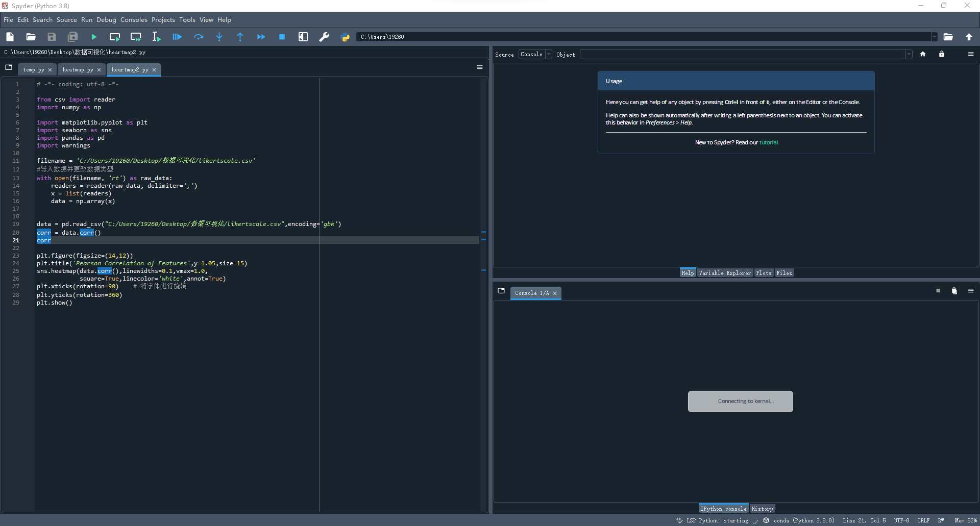Expand the working directory dropdown arrow
This screenshot has width=980, height=526.
935,37
